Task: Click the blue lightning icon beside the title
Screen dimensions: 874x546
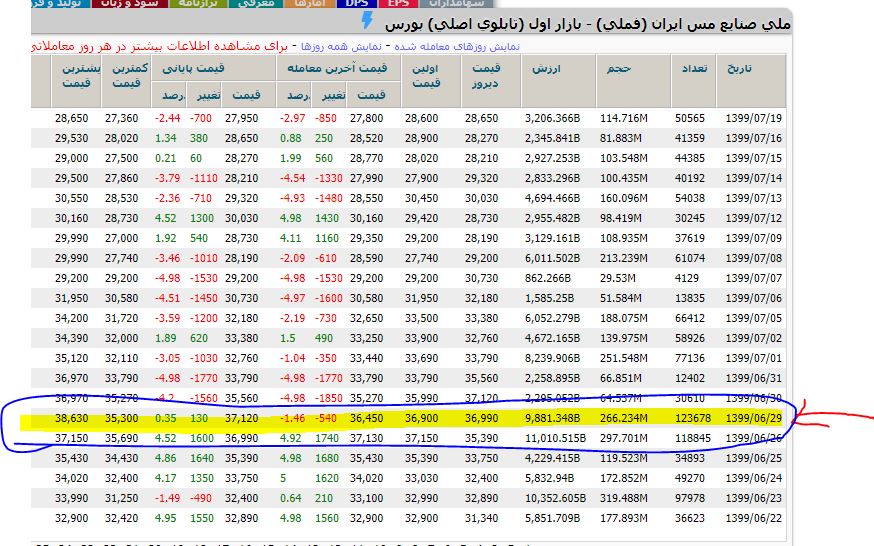Action: pyautogui.click(x=367, y=21)
